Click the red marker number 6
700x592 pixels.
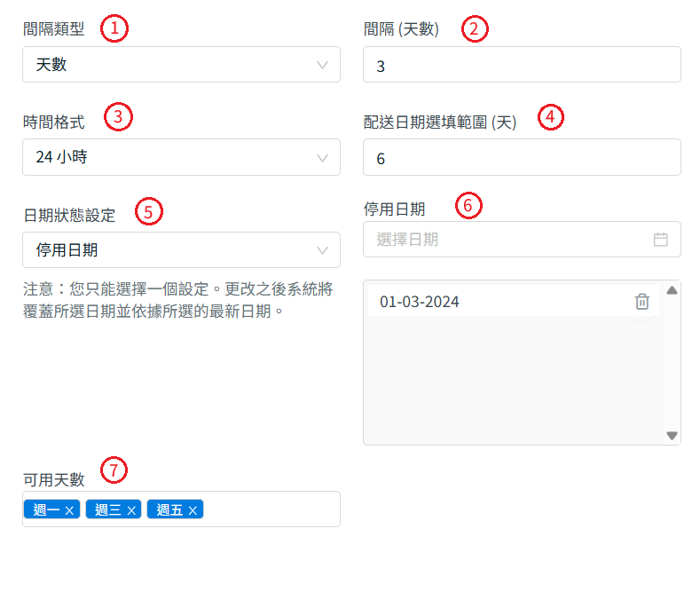coord(468,205)
